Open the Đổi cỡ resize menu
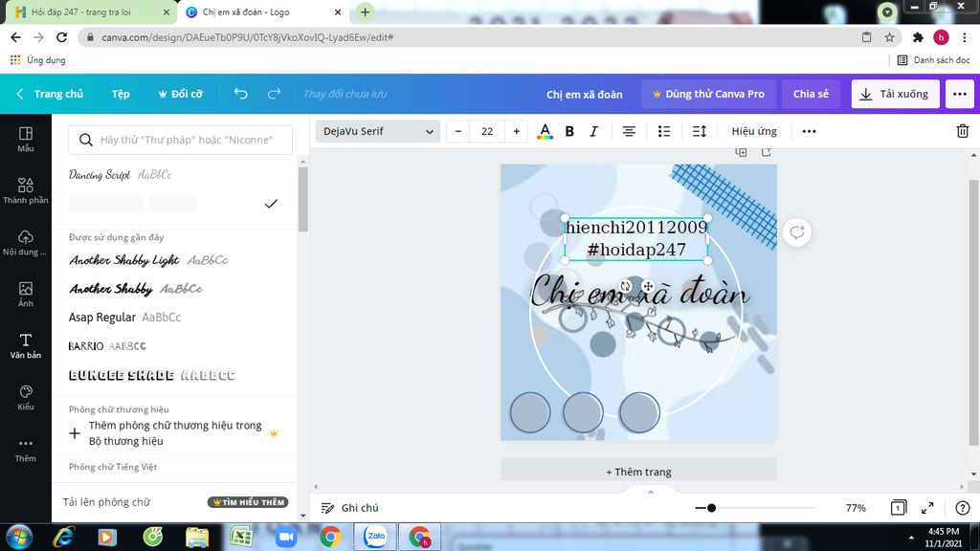The width and height of the screenshot is (980, 551). (x=180, y=94)
